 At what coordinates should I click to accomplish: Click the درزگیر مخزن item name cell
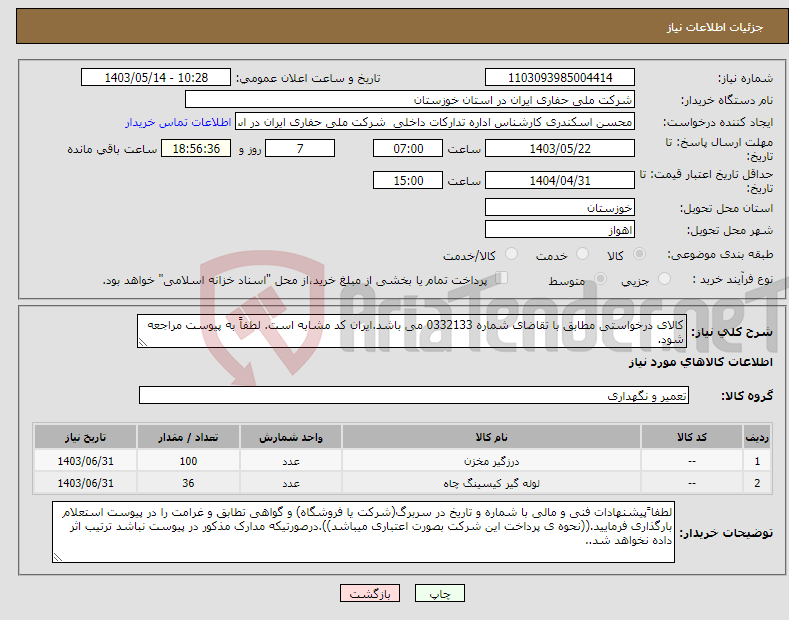click(x=491, y=461)
